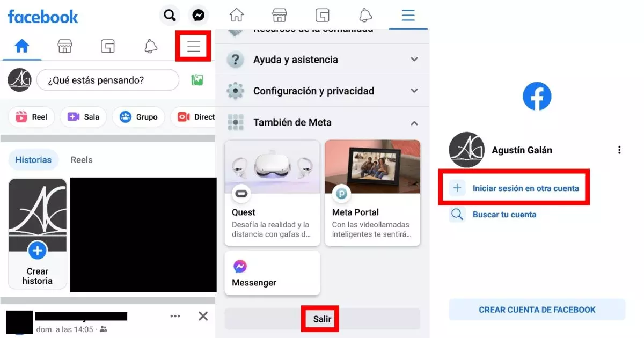This screenshot has width=644, height=338.
Task: Open the three-dot options on the feed post
Action: [x=175, y=316]
